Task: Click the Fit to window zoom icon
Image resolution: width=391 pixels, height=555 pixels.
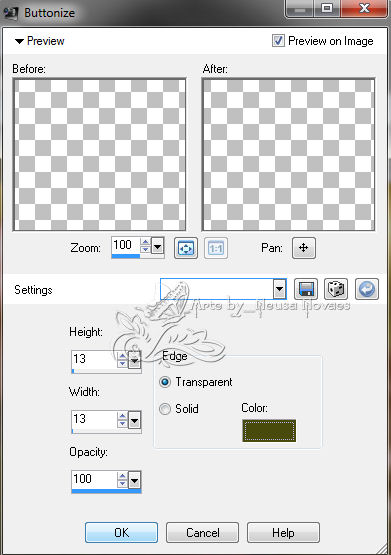Action: point(186,248)
